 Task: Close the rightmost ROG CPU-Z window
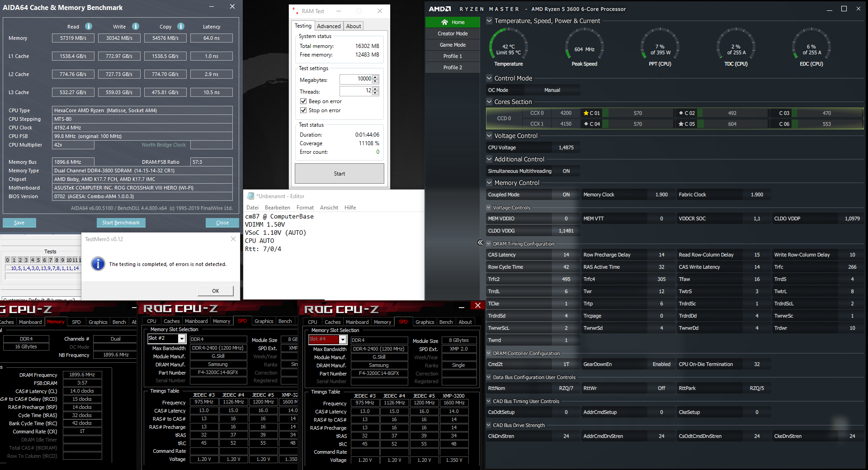[477, 306]
